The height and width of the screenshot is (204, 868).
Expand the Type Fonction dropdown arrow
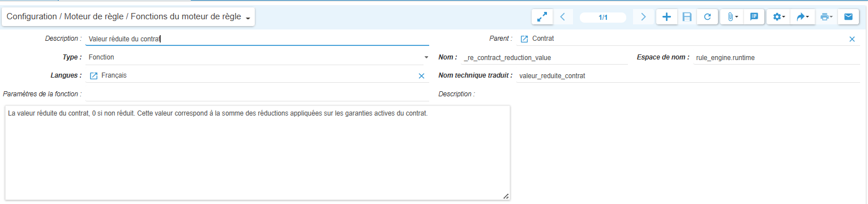coord(426,57)
